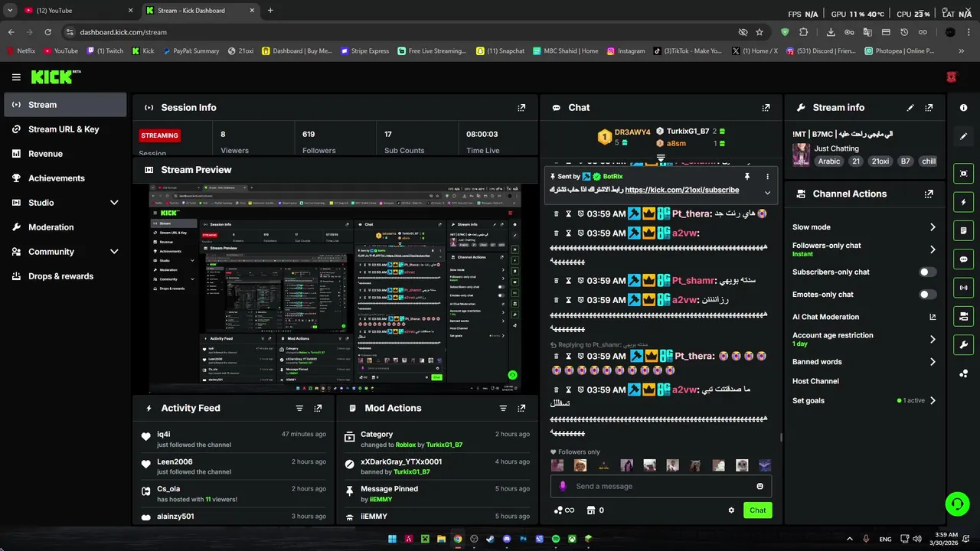This screenshot has width=980, height=551.
Task: Open Stream URL & Key page
Action: point(65,129)
